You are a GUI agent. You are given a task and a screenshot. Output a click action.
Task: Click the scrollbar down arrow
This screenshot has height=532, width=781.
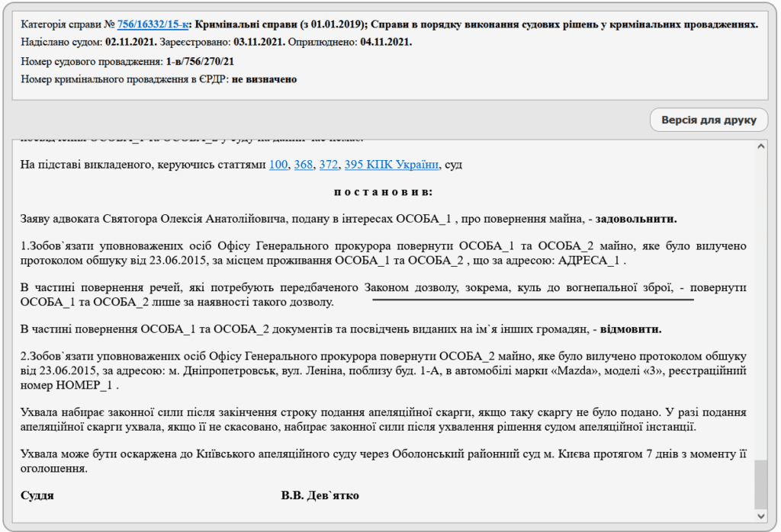pyautogui.click(x=760, y=516)
